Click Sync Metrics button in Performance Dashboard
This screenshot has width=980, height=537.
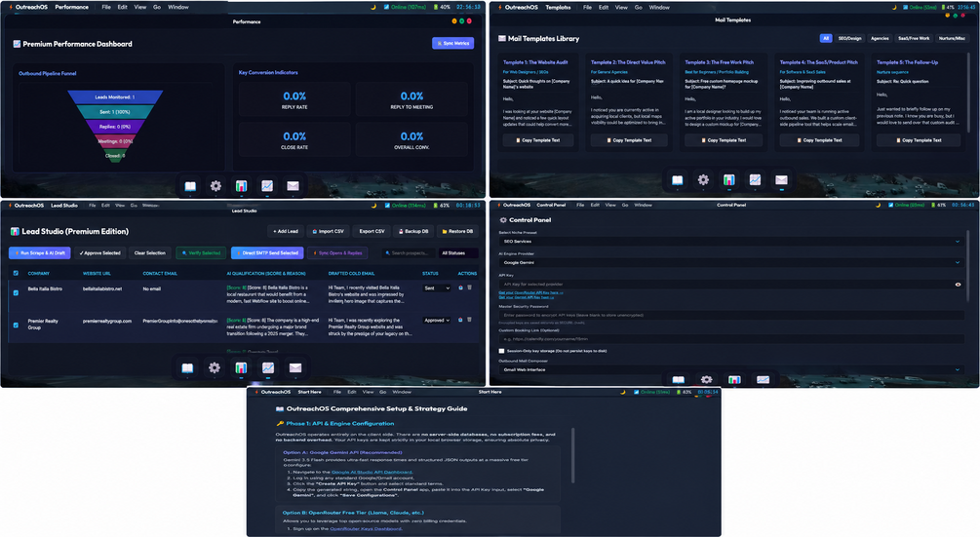453,43
